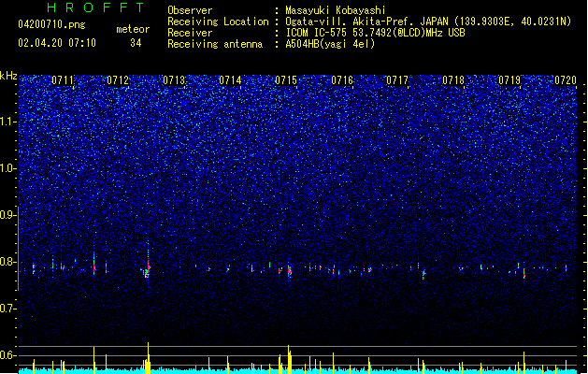Click the tallest yellow intensity spike before 0713

[148, 357]
